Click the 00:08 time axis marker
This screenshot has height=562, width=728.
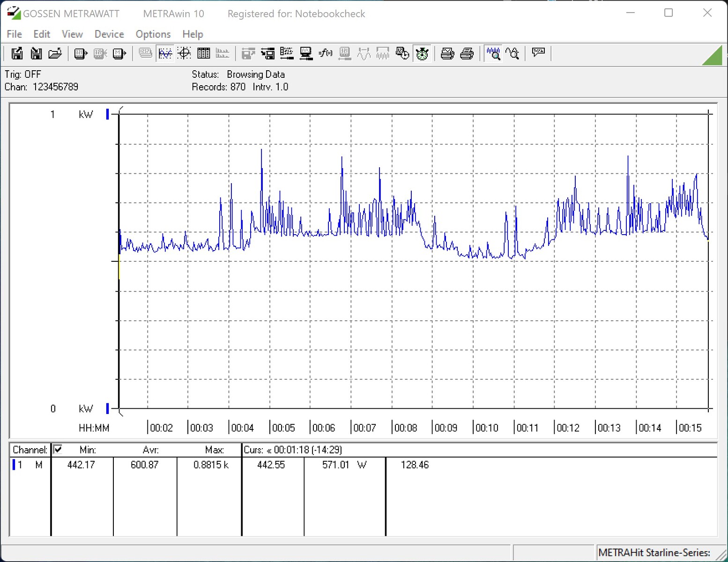(x=405, y=428)
